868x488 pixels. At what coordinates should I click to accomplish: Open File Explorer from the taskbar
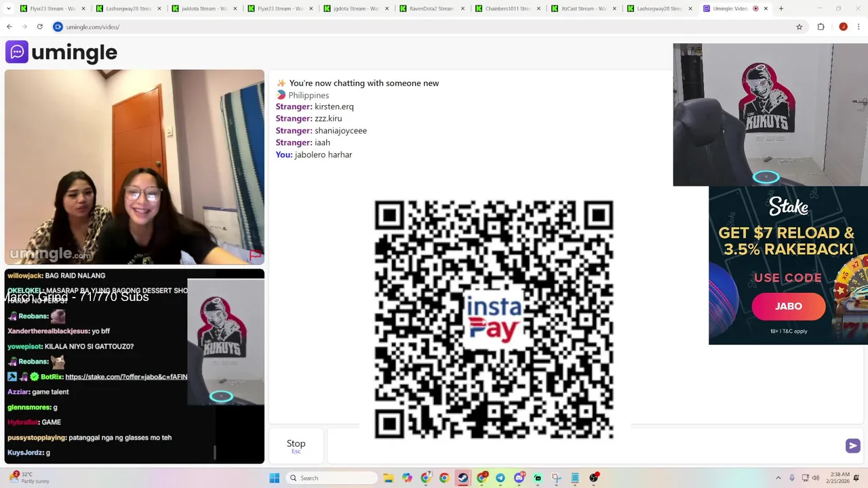click(x=389, y=478)
